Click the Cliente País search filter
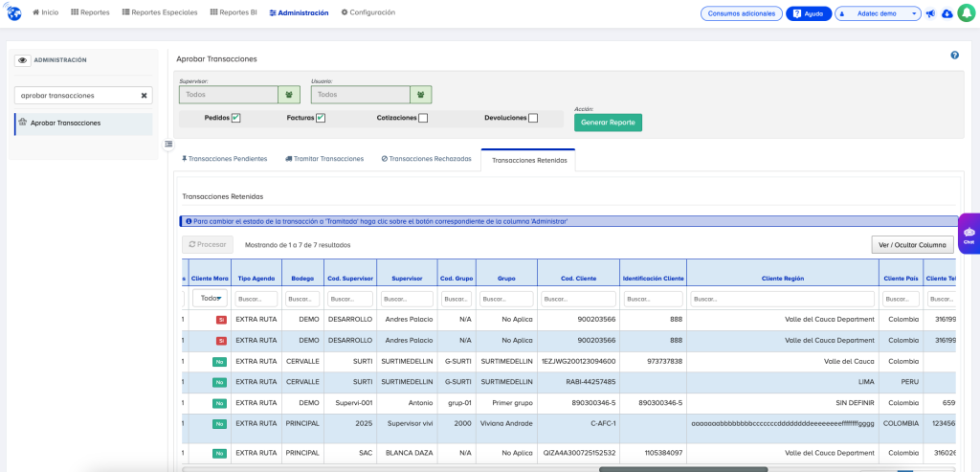980x472 pixels. [x=901, y=299]
